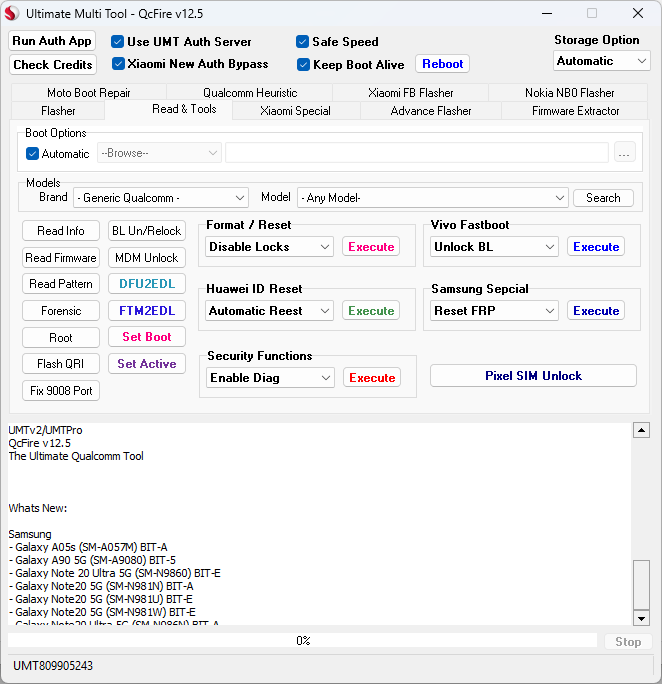Click the 0% progress bar

click(x=303, y=641)
